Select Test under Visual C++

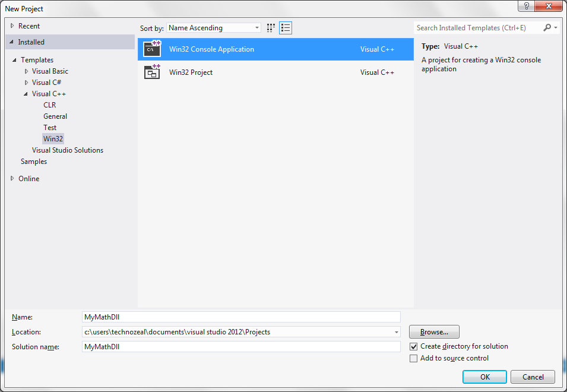pyautogui.click(x=50, y=127)
